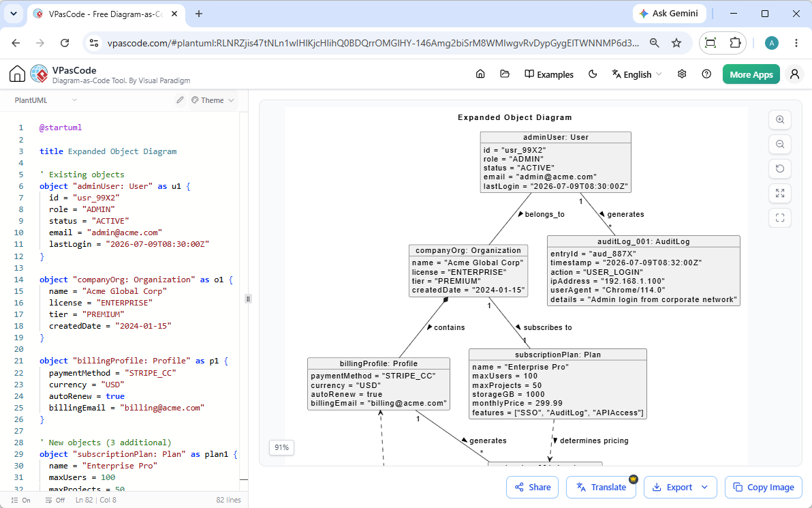Open a new browser tab

(199, 14)
